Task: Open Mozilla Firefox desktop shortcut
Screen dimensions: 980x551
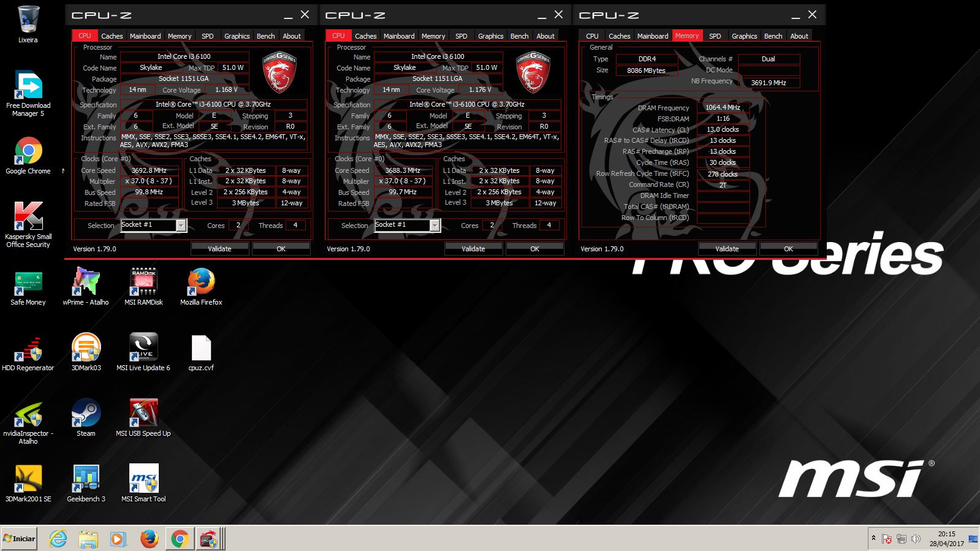Action: pyautogui.click(x=201, y=287)
